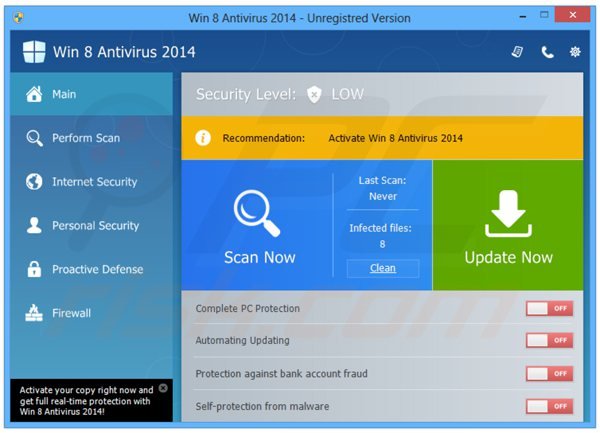The height and width of the screenshot is (433, 600).
Task: Click the Recommendation: label
Action: pos(264,138)
